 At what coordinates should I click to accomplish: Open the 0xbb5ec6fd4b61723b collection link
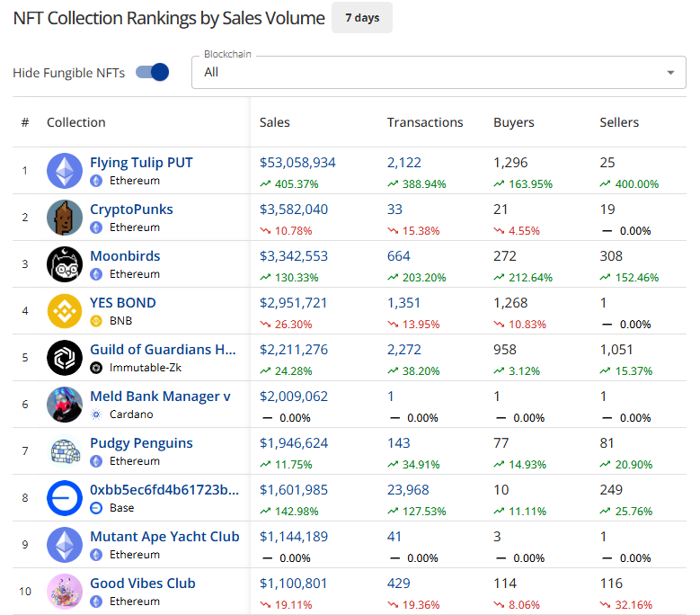(x=164, y=490)
